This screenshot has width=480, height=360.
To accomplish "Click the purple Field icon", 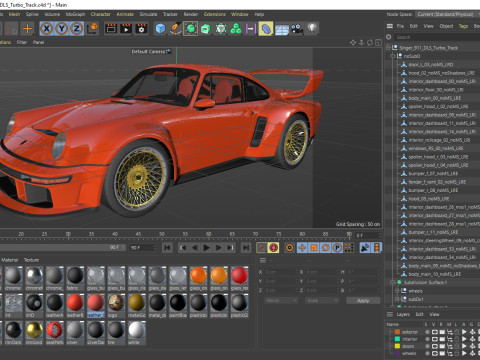I will tap(250, 29).
